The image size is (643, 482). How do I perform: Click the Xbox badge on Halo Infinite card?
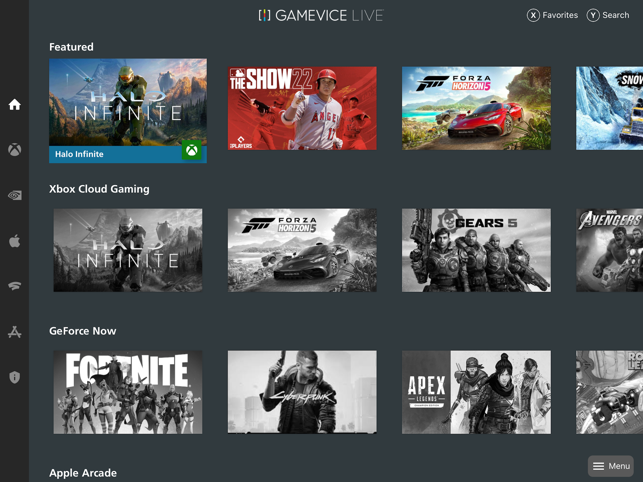coord(192,150)
